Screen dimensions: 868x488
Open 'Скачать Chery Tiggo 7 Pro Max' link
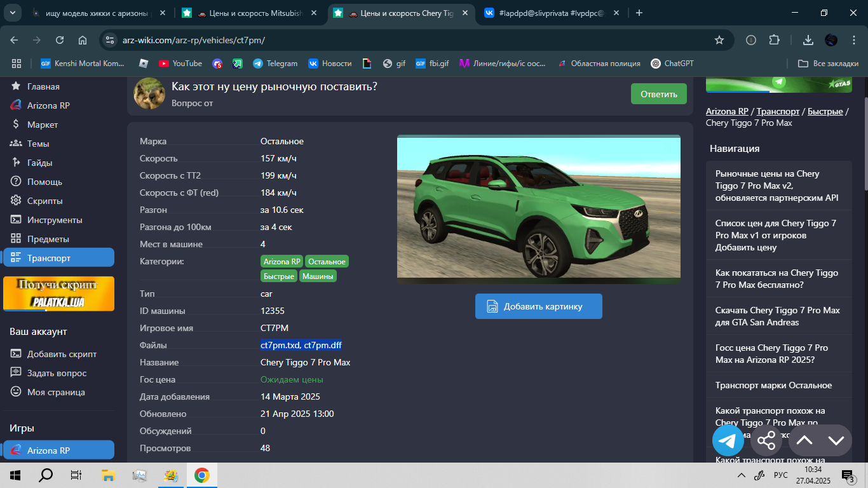(x=779, y=316)
